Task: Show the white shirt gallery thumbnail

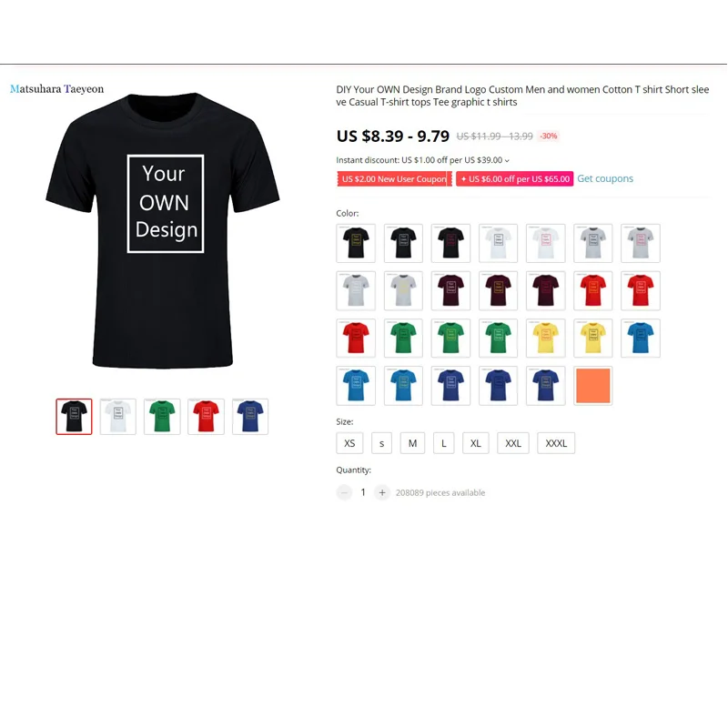Action: pos(118,417)
